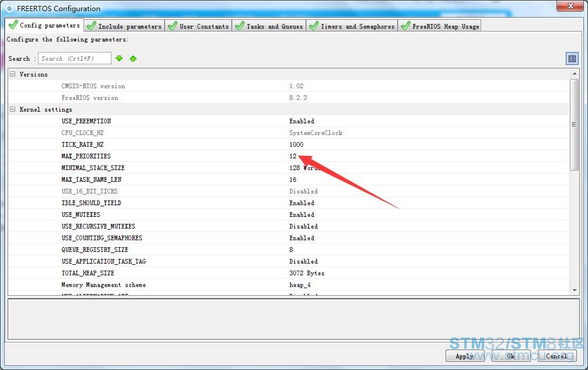Select the IDLE_SHOULD_YIELD Enabled value
The height and width of the screenshot is (370, 588).
pos(302,203)
